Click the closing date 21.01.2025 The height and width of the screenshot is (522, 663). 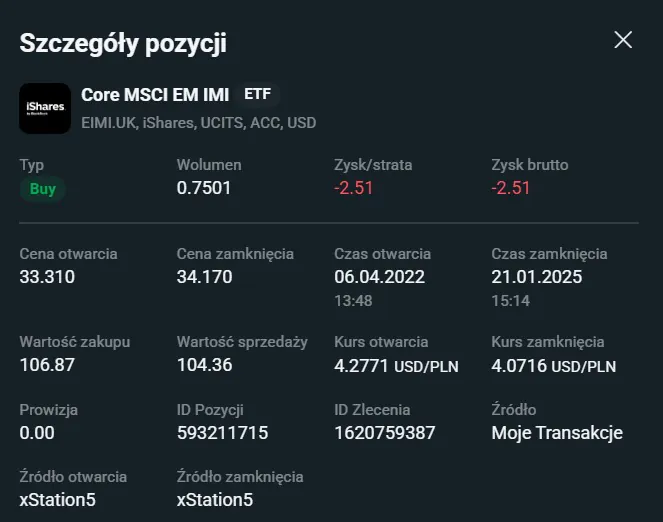(536, 277)
